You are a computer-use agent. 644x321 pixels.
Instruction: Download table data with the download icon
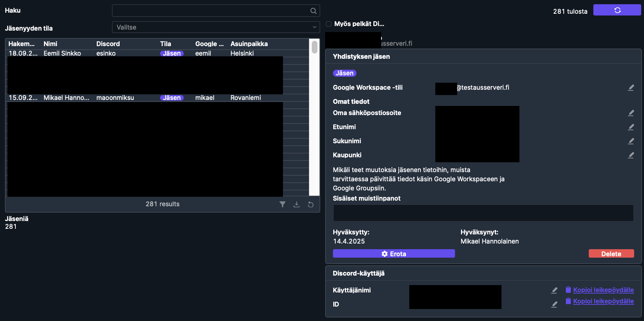pos(297,204)
